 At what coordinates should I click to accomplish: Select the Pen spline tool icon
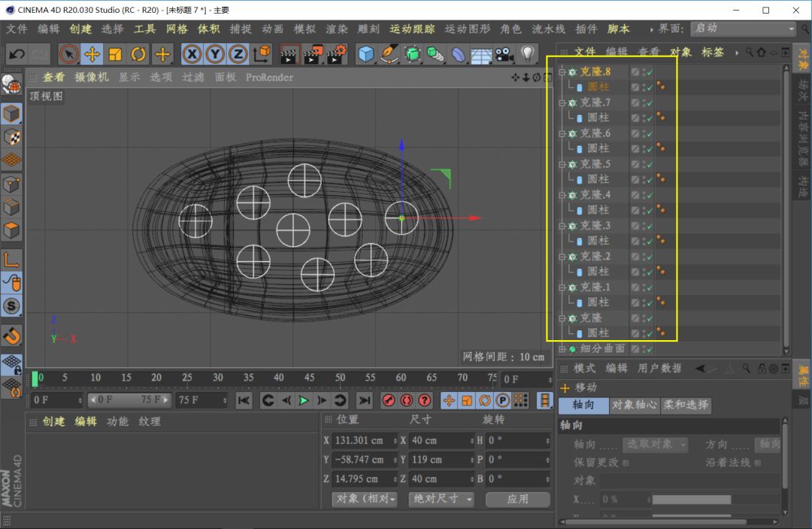click(x=389, y=54)
